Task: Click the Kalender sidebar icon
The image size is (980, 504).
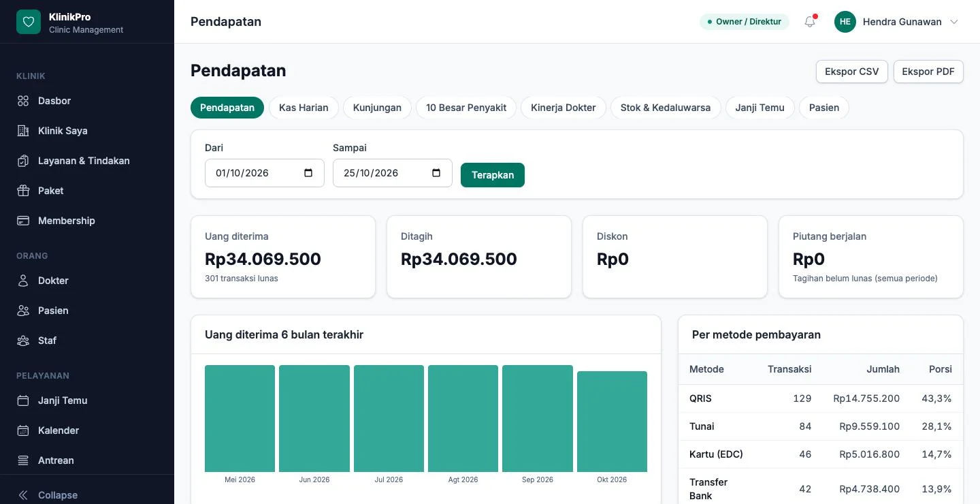Action: tap(23, 430)
